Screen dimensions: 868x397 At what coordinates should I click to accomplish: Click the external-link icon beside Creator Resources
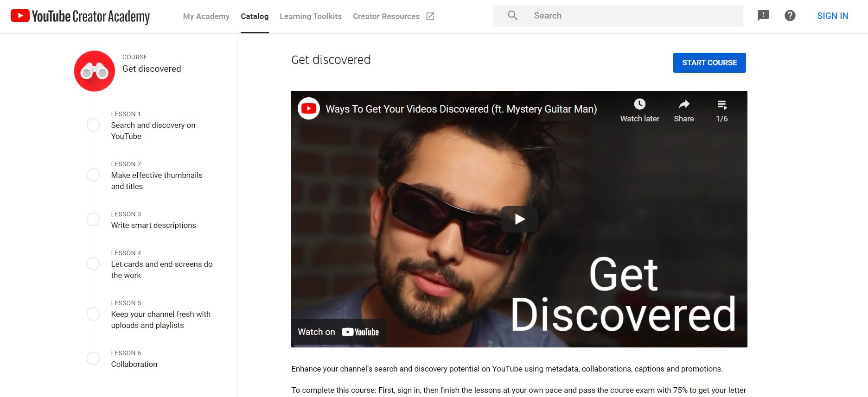click(x=430, y=16)
